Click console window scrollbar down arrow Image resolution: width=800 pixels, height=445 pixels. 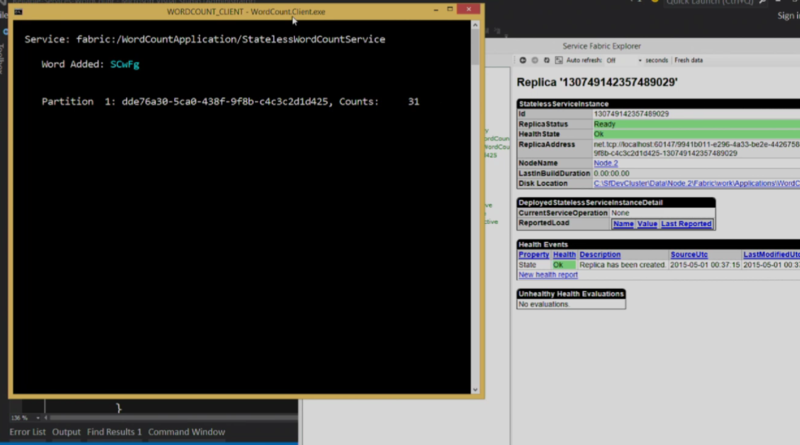[475, 390]
